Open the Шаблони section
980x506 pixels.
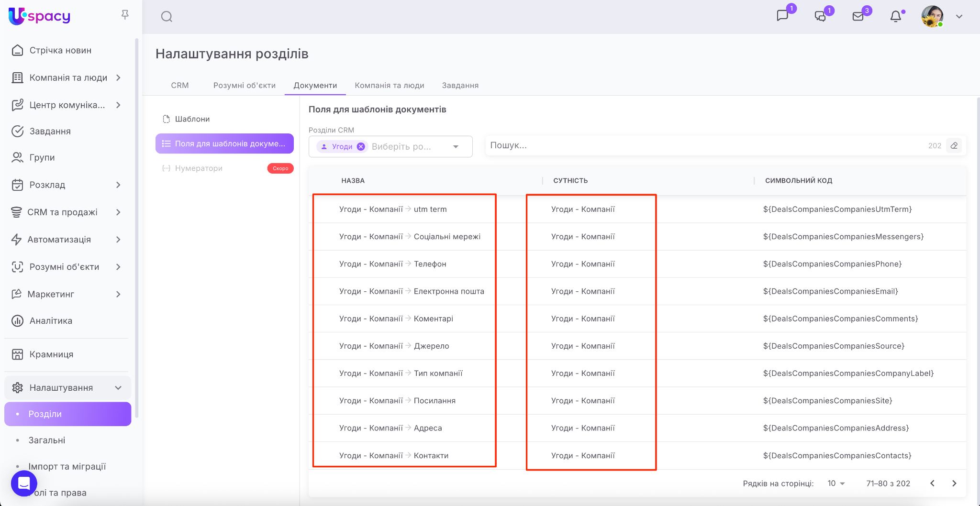click(192, 119)
